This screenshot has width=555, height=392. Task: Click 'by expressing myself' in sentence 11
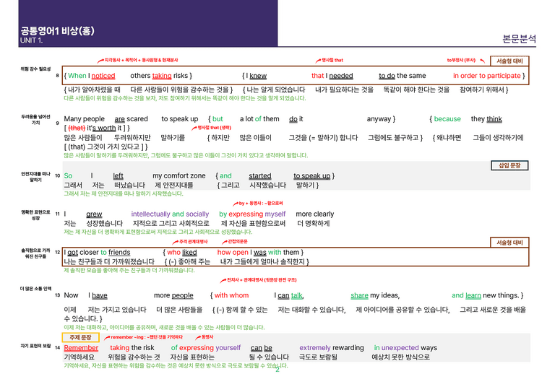(x=252, y=214)
